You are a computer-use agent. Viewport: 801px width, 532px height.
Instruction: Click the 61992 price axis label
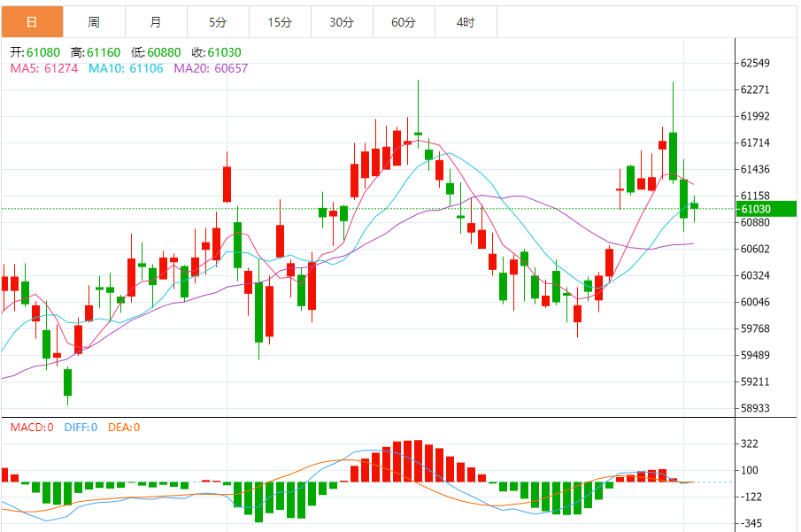click(755, 117)
